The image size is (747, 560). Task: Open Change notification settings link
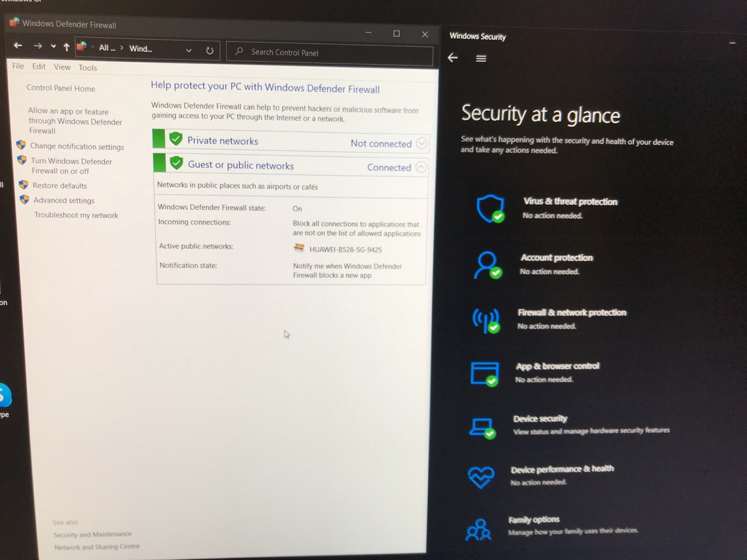[x=77, y=146]
